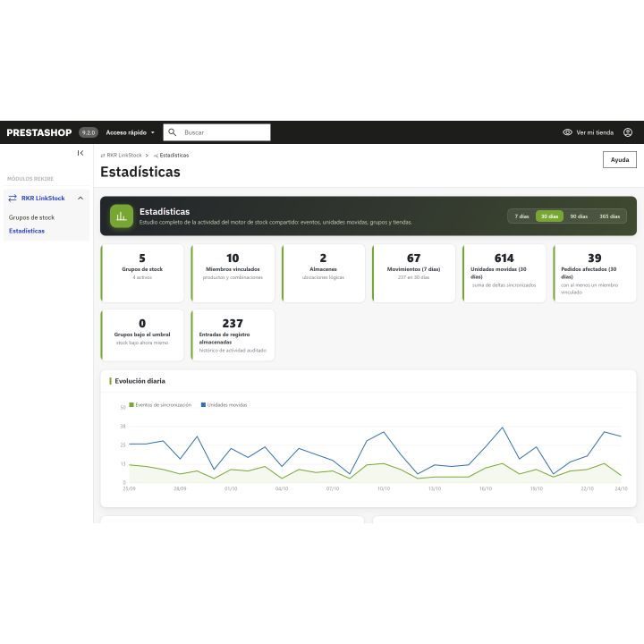This screenshot has height=644, width=644.
Task: Click the green bar-chart Estadísticas icon
Action: [122, 216]
